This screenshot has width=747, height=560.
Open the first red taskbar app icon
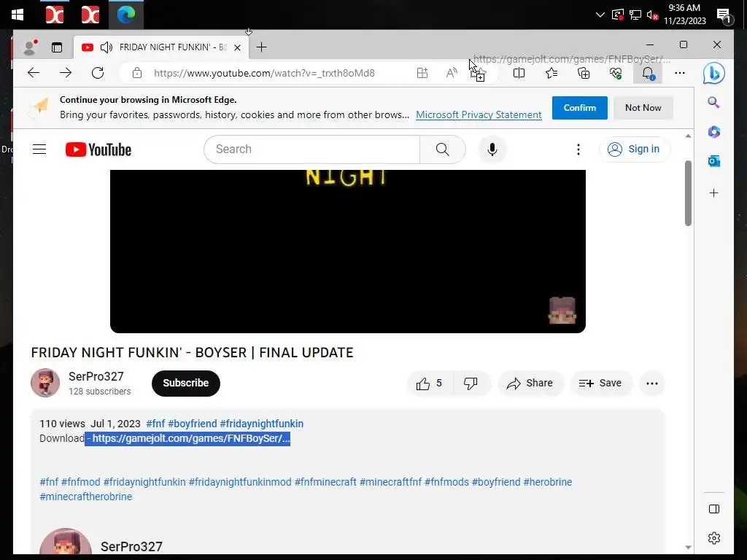tap(54, 15)
